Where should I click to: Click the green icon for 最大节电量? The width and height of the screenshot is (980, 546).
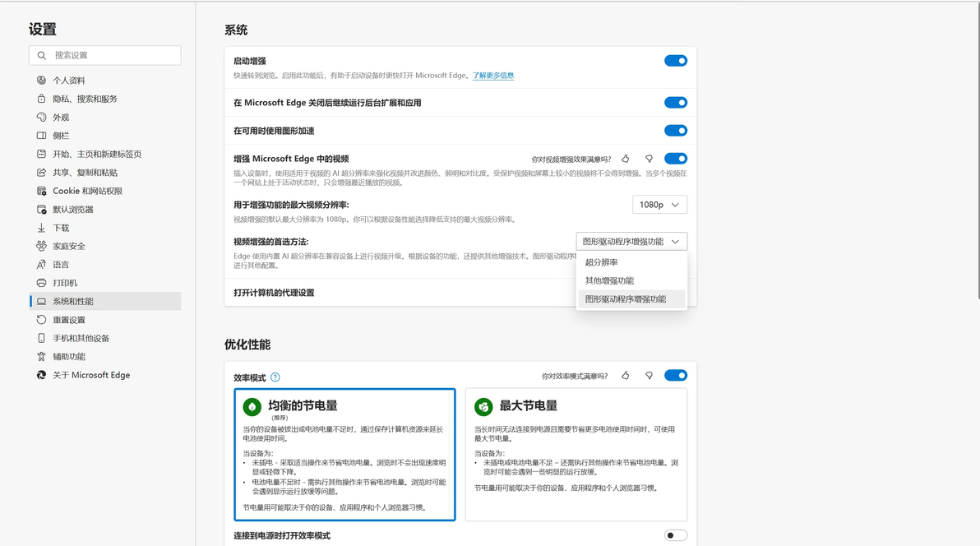tap(483, 407)
